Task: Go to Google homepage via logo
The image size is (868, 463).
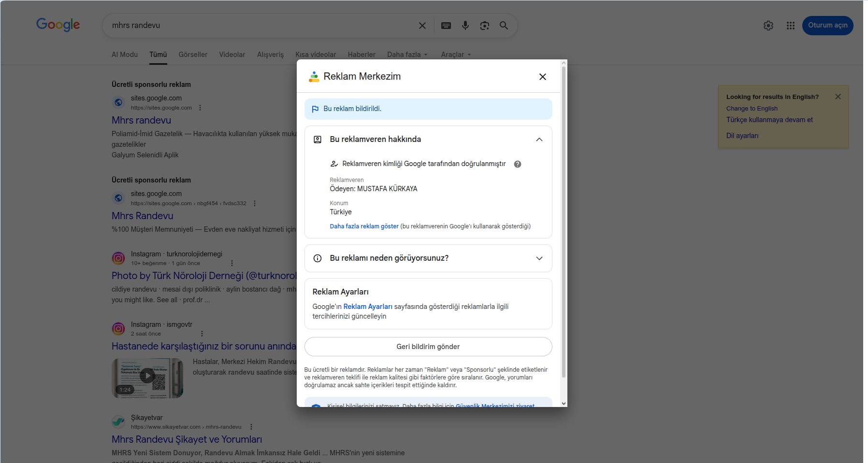Action: pyautogui.click(x=58, y=25)
